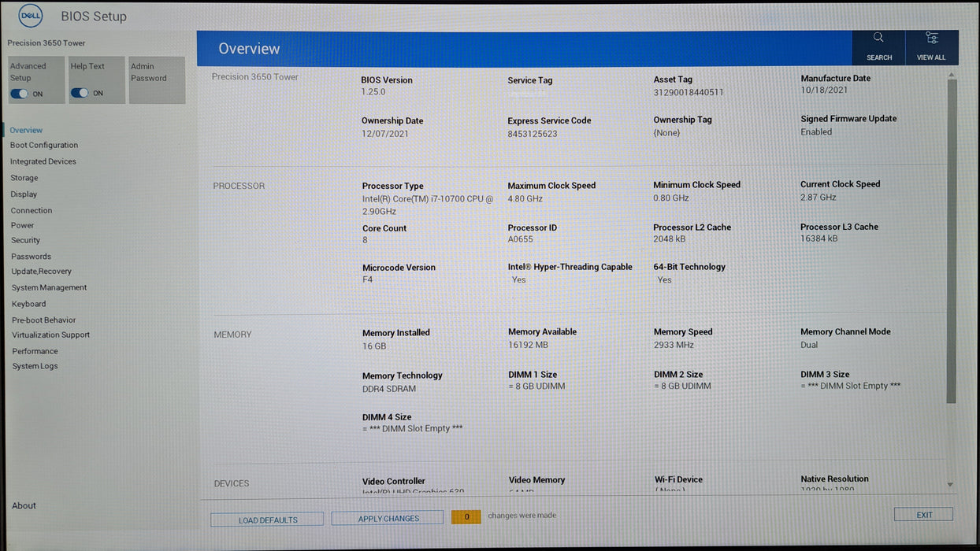The height and width of the screenshot is (551, 980).
Task: Click the scrollbar down arrow
Action: tap(950, 485)
